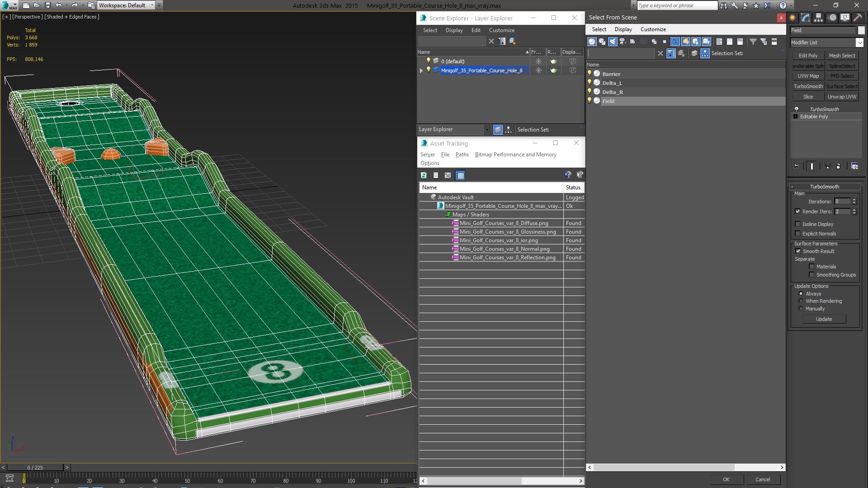Click the Select All list icon in Select From Scene
868x488 pixels.
pos(719,42)
